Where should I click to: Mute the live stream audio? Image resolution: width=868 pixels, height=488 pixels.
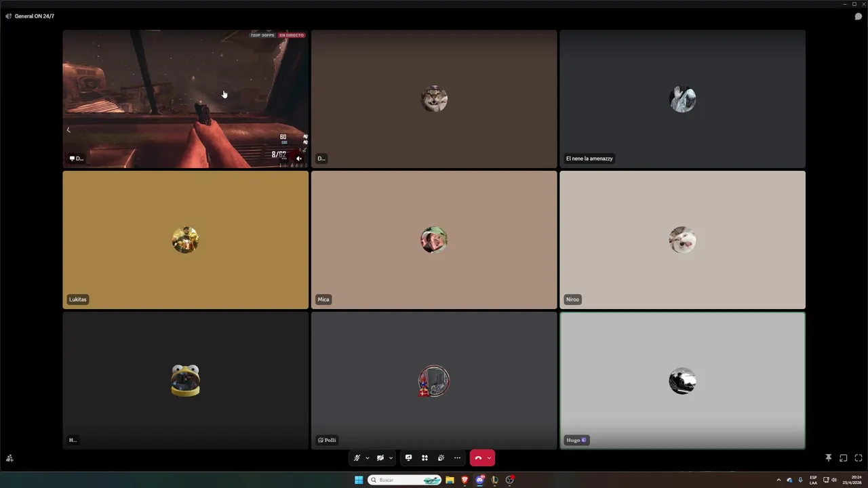point(299,159)
